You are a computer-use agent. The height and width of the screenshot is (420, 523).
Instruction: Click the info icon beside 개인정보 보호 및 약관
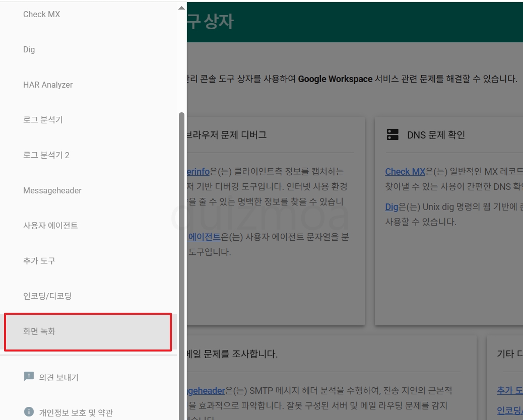tap(29, 411)
